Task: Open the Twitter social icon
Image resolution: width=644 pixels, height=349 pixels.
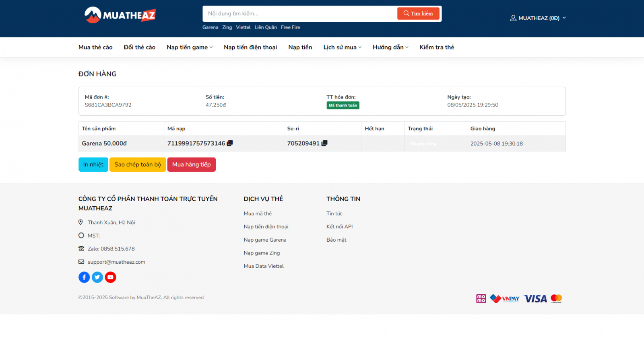Action: (x=97, y=277)
